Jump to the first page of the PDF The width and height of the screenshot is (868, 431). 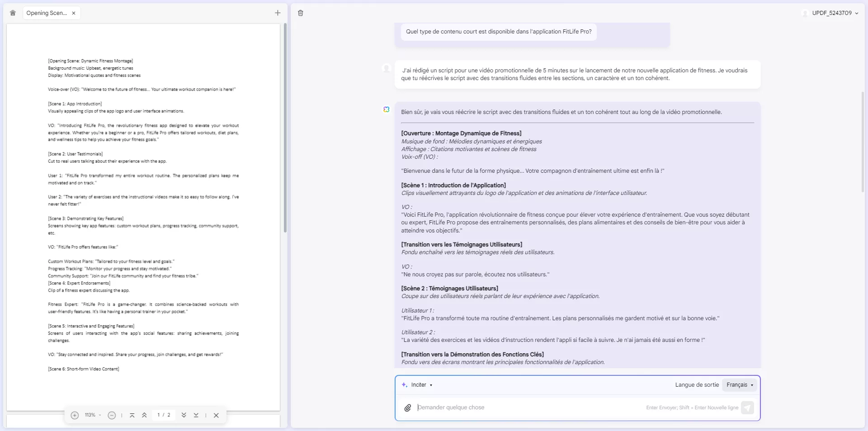pos(132,415)
